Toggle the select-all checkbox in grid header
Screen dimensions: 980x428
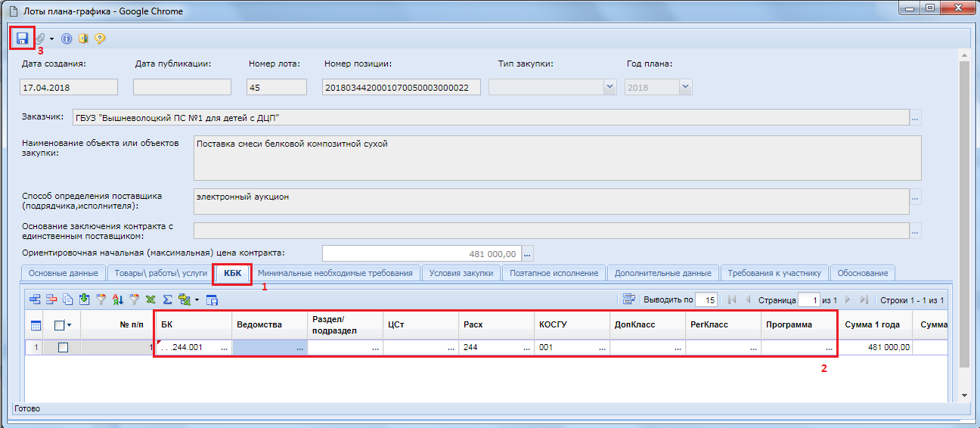click(x=60, y=325)
